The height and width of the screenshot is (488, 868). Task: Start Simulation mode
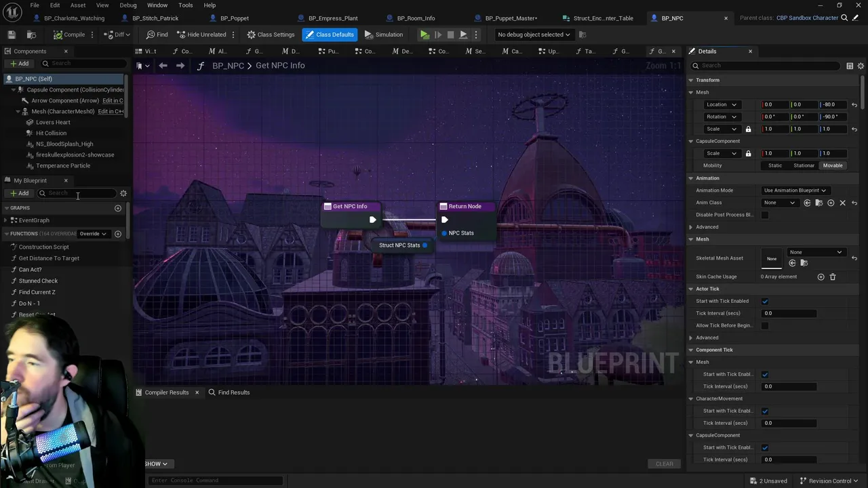(384, 35)
